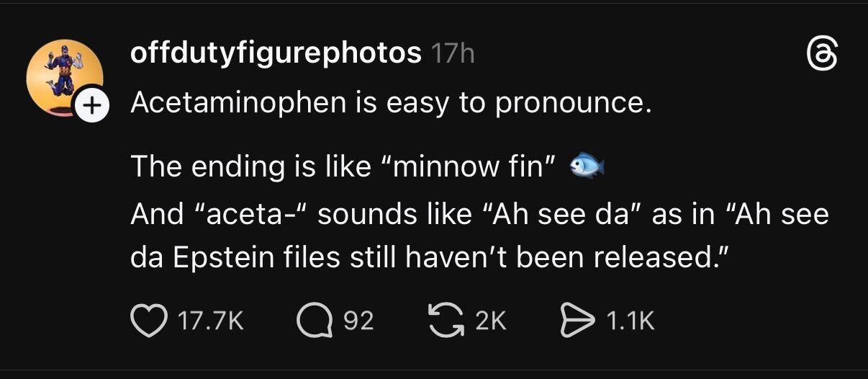This screenshot has height=379, width=868.
Task: Follow the user via the plus badge
Action: [91, 107]
